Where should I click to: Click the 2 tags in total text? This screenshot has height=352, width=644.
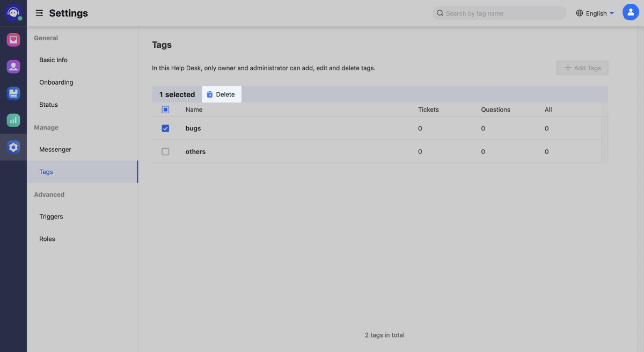[385, 335]
